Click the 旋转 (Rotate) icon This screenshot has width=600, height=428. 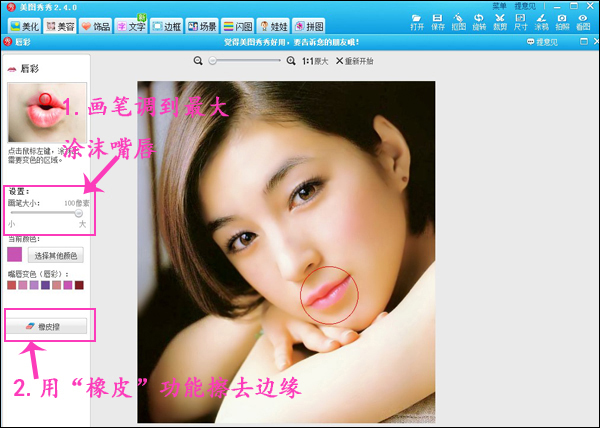(481, 22)
